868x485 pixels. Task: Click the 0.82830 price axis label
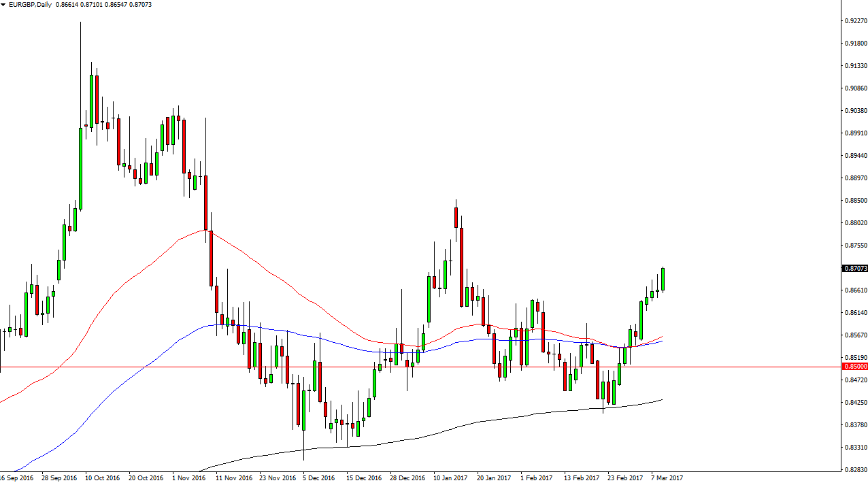click(x=854, y=469)
